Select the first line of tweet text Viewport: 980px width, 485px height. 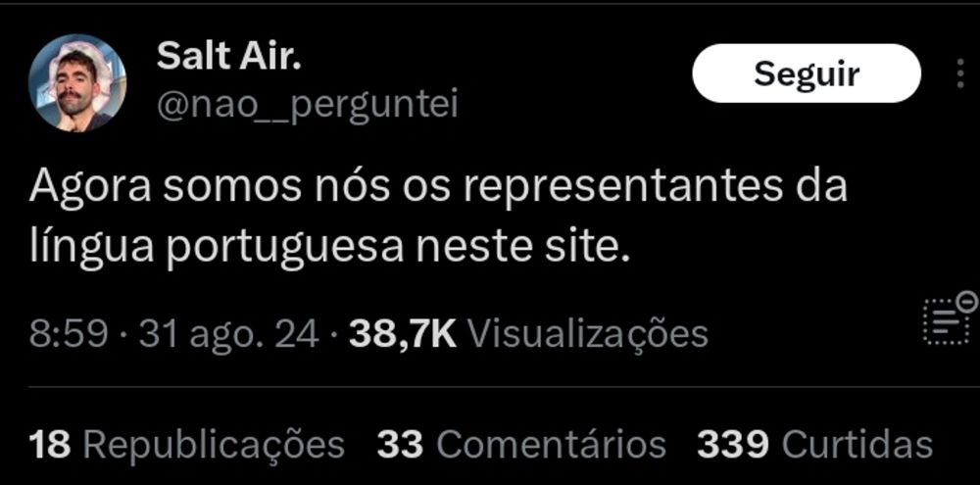pos(437,187)
